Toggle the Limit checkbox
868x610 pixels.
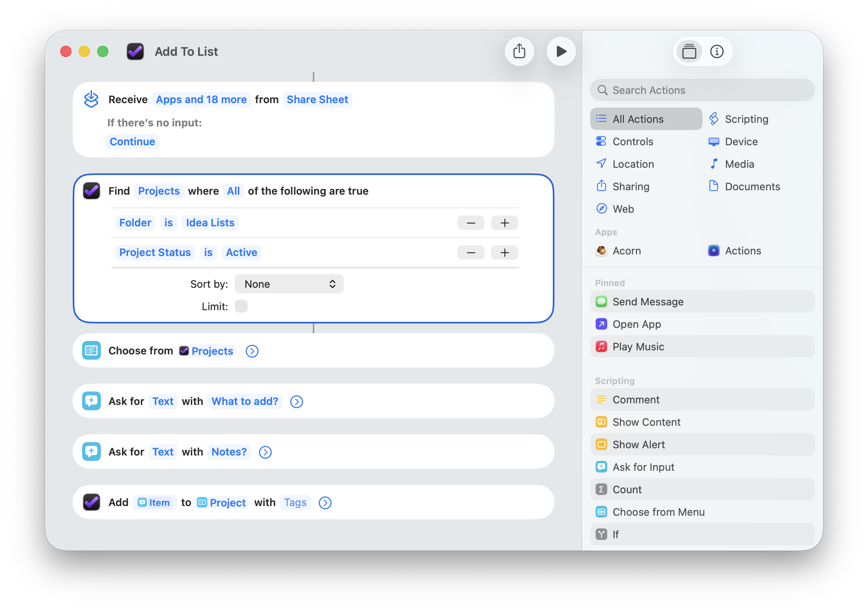coord(241,306)
